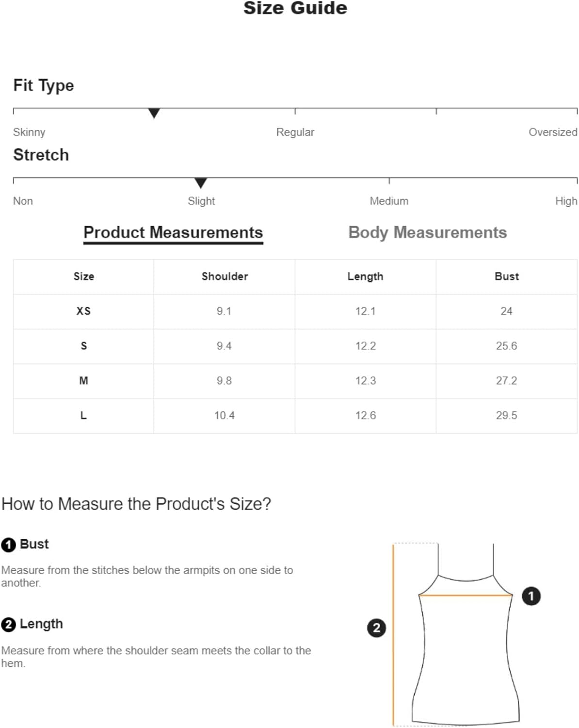Click the Shoulder column header
Image resolution: width=579 pixels, height=728 pixels.
tap(225, 276)
